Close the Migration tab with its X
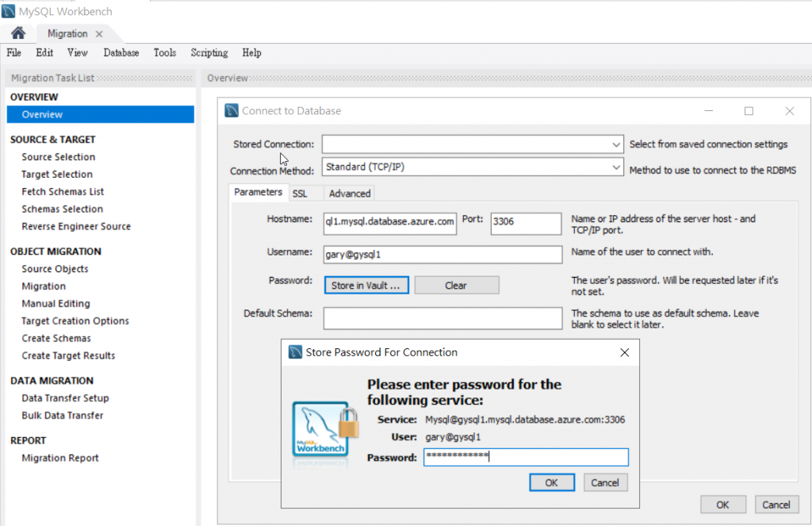Viewport: 812px width, 526px height. pyautogui.click(x=99, y=33)
